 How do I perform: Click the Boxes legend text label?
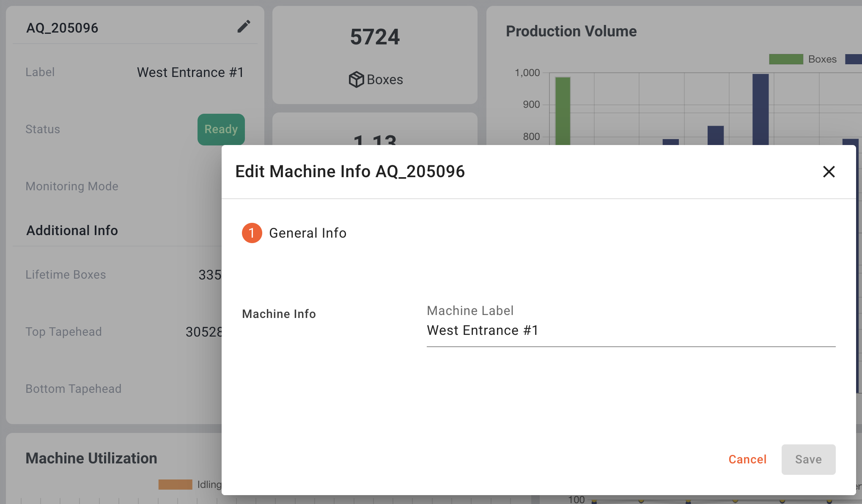pos(822,59)
